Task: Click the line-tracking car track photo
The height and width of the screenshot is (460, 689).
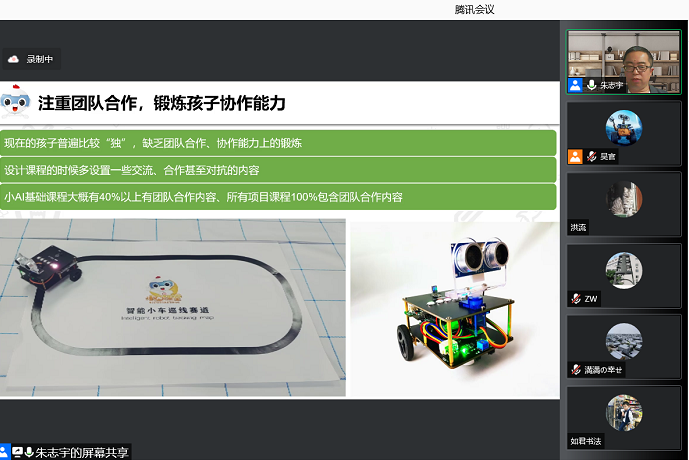Action: tap(173, 308)
